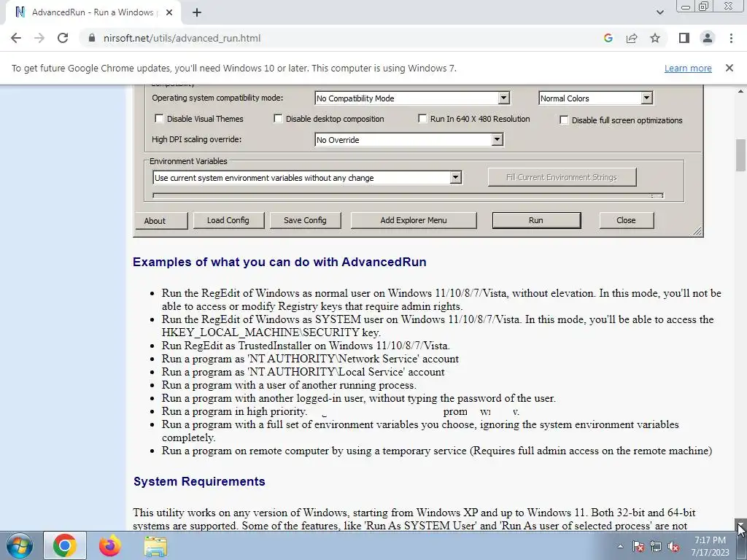
Task: Click the Save Config button
Action: coord(305,220)
